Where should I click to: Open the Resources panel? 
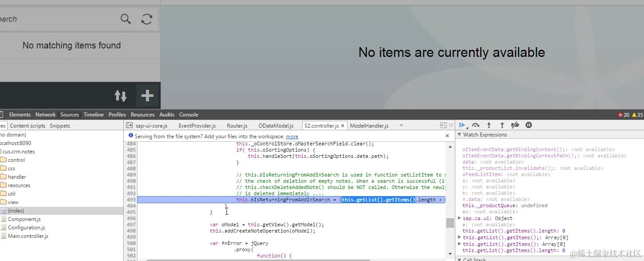point(142,115)
